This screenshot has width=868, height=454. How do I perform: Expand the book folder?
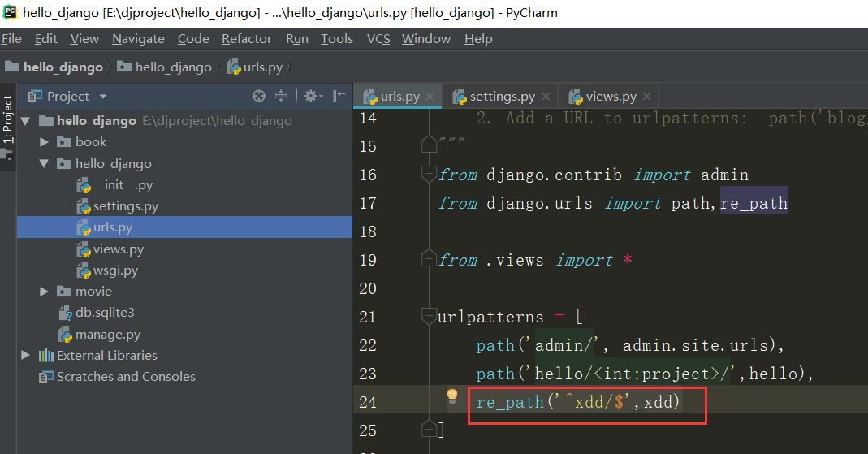(x=45, y=142)
